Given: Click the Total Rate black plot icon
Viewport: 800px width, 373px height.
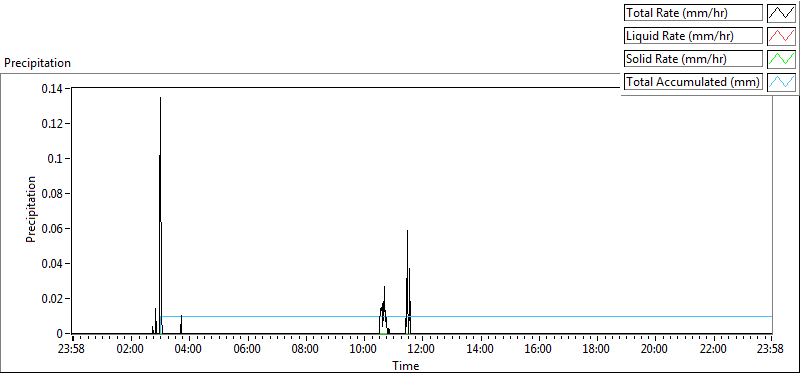Looking at the screenshot, I should click(x=781, y=13).
